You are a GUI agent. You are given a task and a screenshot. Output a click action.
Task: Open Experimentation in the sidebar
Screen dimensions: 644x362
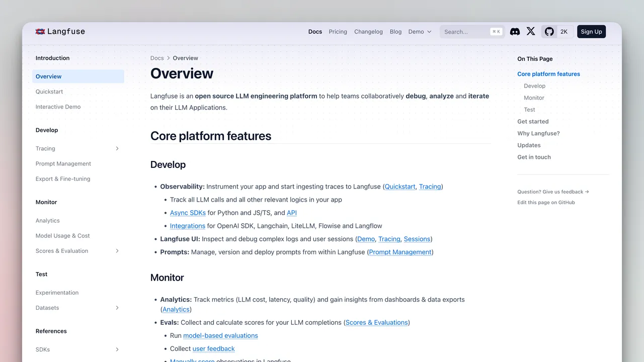(x=57, y=293)
